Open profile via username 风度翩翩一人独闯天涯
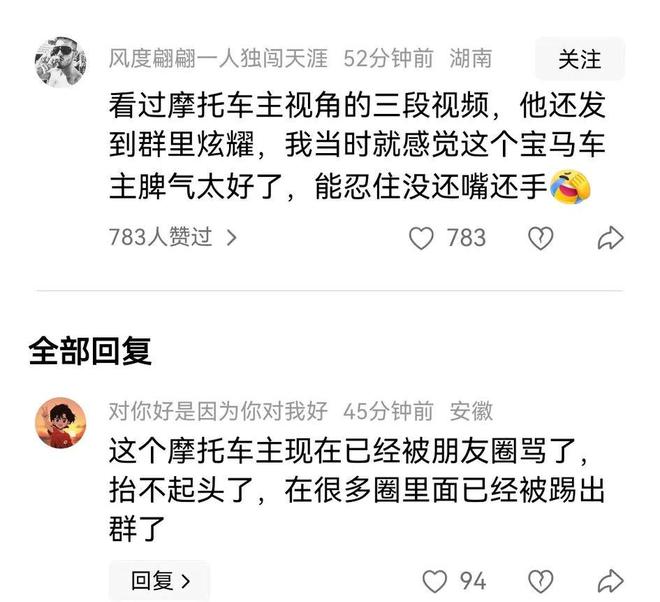Screen dimensions: 660x602 pyautogui.click(x=218, y=58)
